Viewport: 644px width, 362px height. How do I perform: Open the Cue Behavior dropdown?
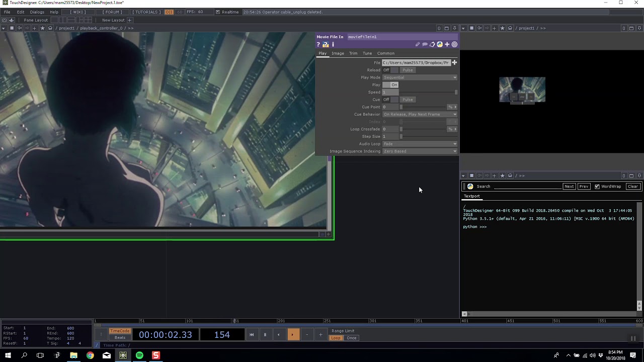(x=420, y=114)
